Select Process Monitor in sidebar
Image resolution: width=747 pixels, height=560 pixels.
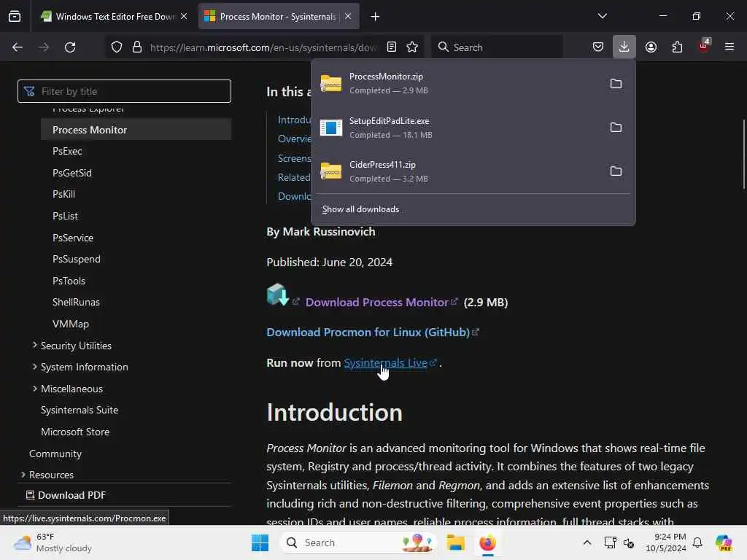pyautogui.click(x=136, y=130)
